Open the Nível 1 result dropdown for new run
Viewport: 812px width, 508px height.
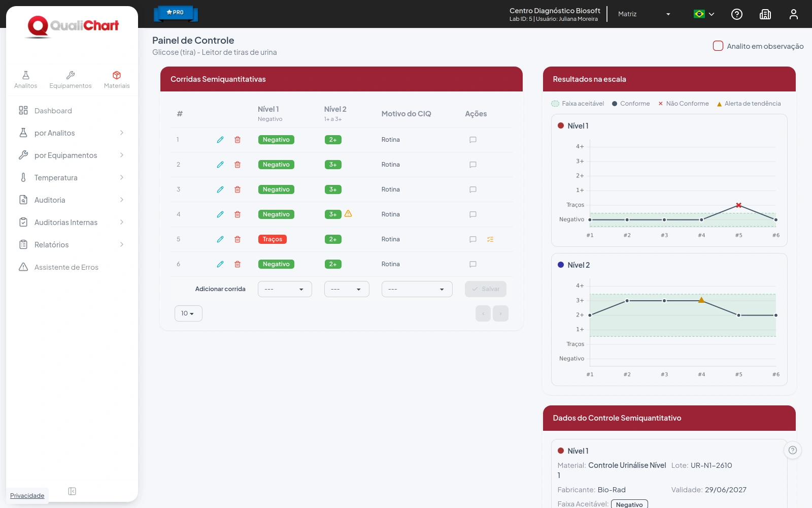pos(285,289)
